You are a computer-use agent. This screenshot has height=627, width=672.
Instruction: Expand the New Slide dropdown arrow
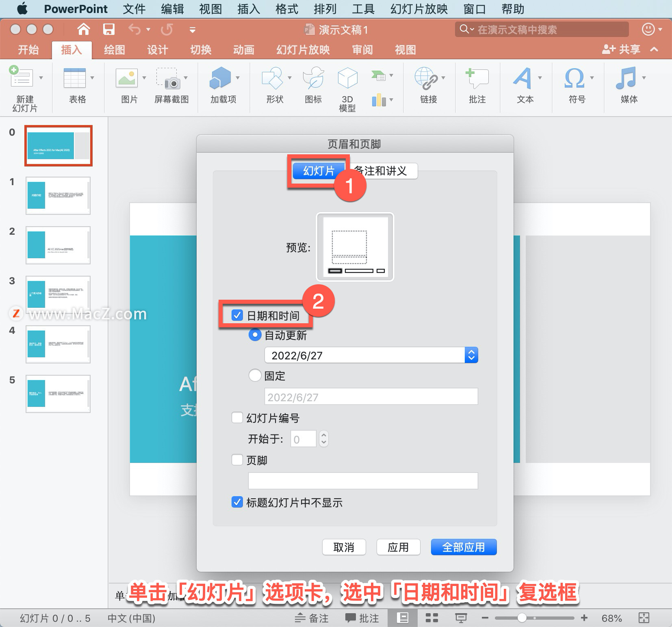pos(41,78)
